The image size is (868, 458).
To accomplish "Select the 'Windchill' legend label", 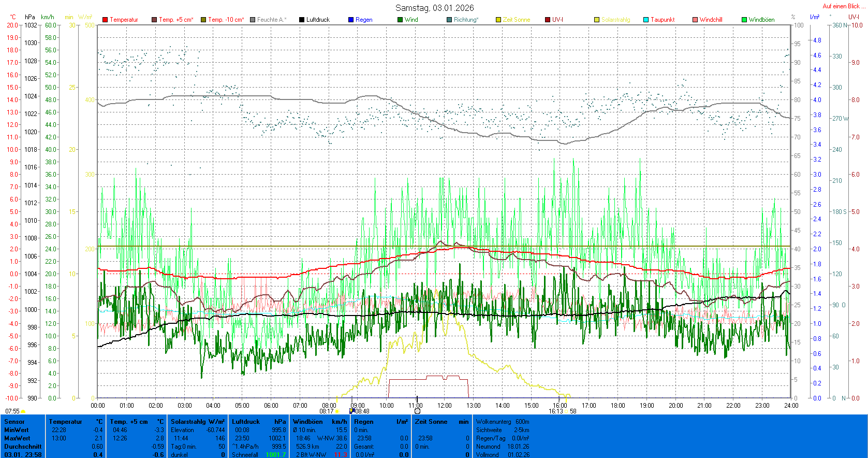I will click(x=711, y=20).
